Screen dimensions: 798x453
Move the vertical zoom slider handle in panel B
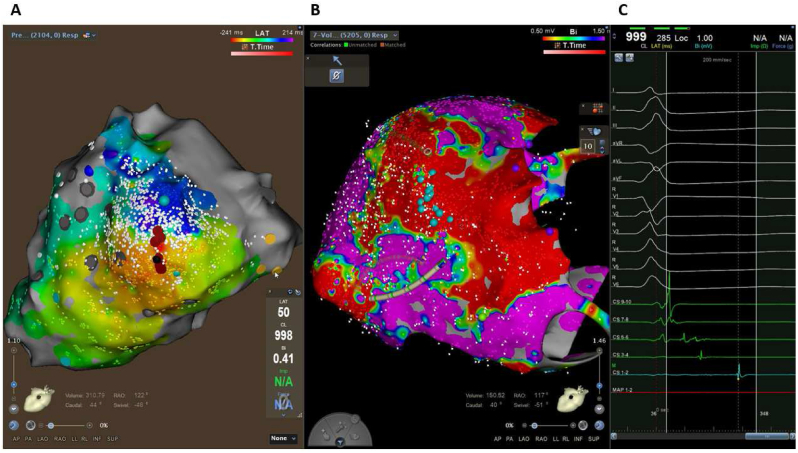point(600,386)
